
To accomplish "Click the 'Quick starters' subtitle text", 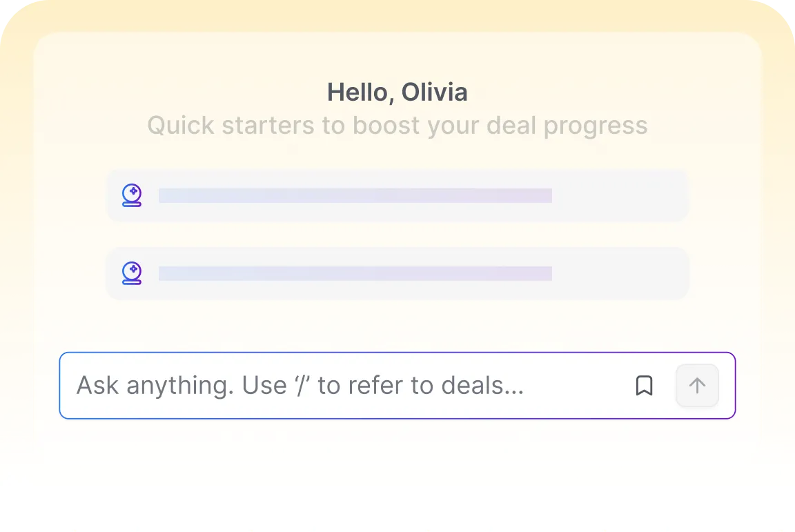I will 397,126.
